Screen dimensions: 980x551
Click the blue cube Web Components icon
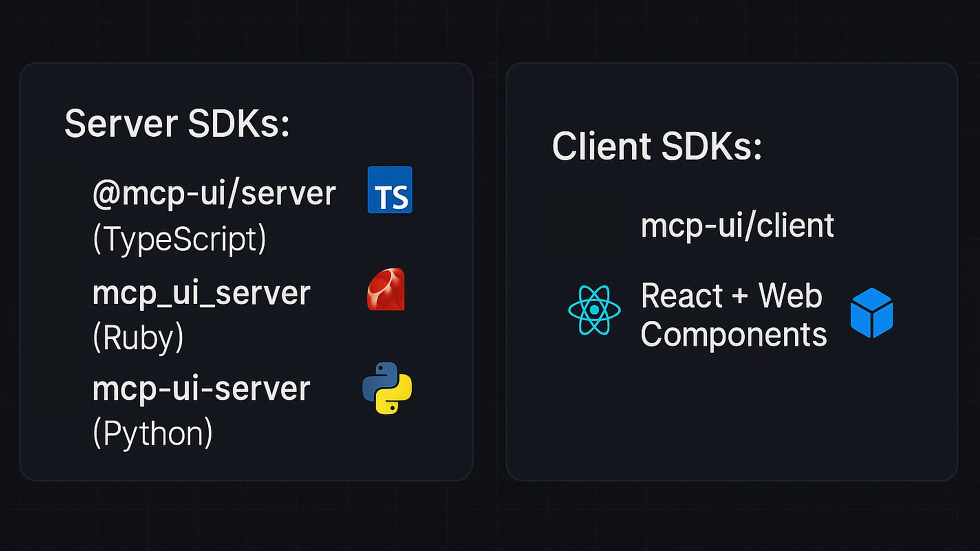click(872, 313)
